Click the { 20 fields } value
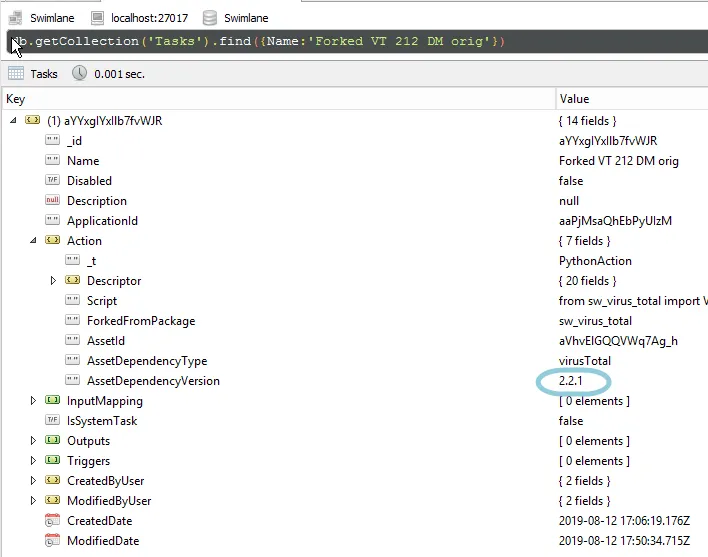The image size is (708, 557). click(587, 281)
